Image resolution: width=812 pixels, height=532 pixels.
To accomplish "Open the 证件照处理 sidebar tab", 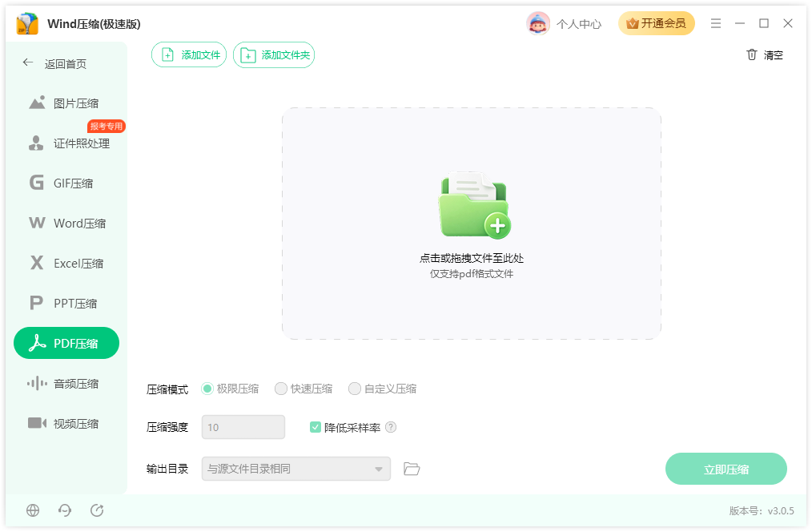I will [66, 143].
